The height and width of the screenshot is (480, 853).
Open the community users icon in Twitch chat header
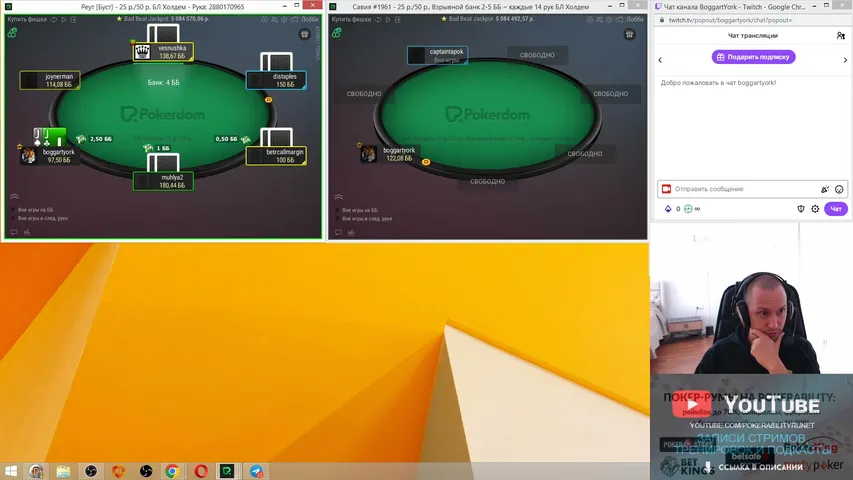840,36
